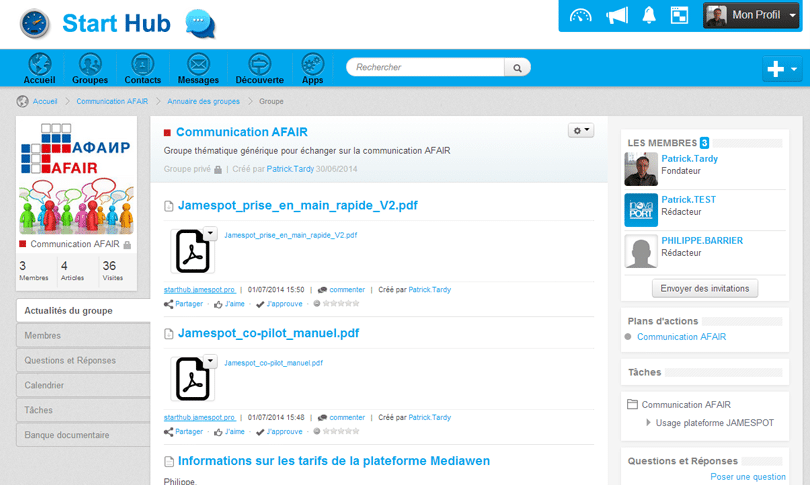Open Communication AFAIR action plan link
Viewport: 810px width, 485px height.
(681, 337)
